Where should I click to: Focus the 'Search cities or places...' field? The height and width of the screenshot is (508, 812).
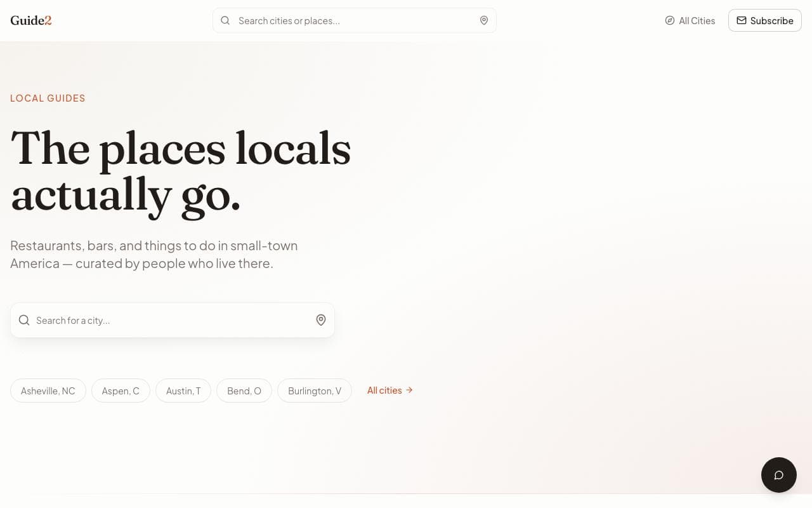pyautogui.click(x=355, y=20)
